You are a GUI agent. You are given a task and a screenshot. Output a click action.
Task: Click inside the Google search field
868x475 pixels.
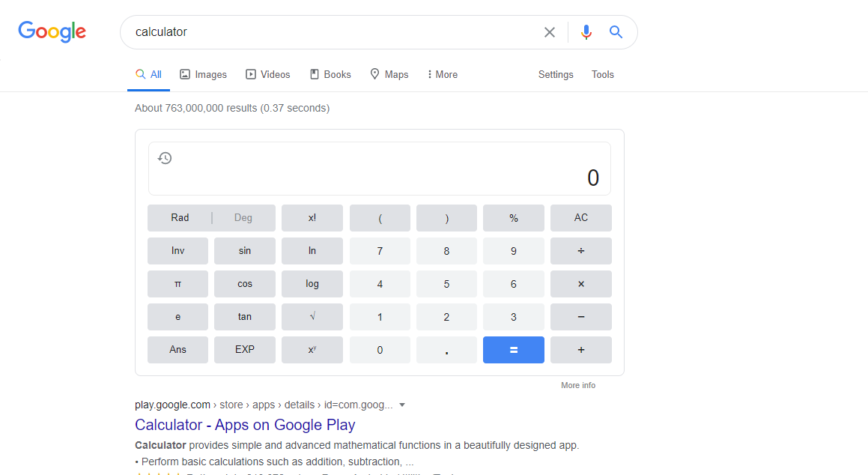tap(330, 32)
